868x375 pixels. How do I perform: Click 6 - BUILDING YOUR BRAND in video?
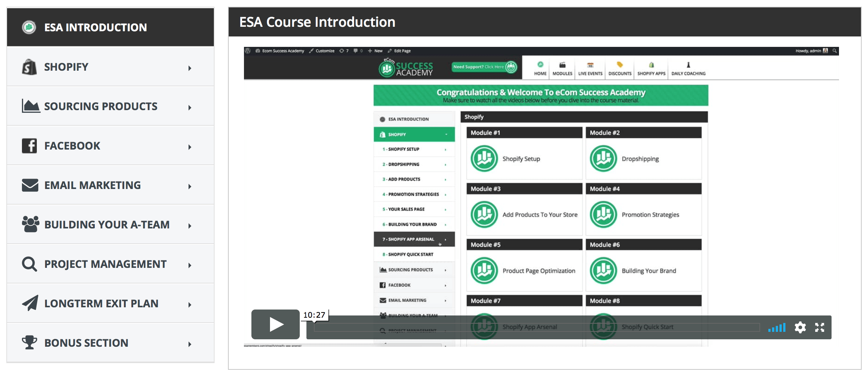(x=414, y=224)
